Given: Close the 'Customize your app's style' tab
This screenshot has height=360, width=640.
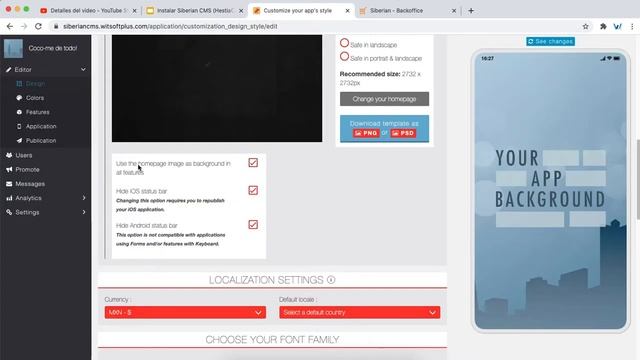Looking at the screenshot, I should coord(347,11).
